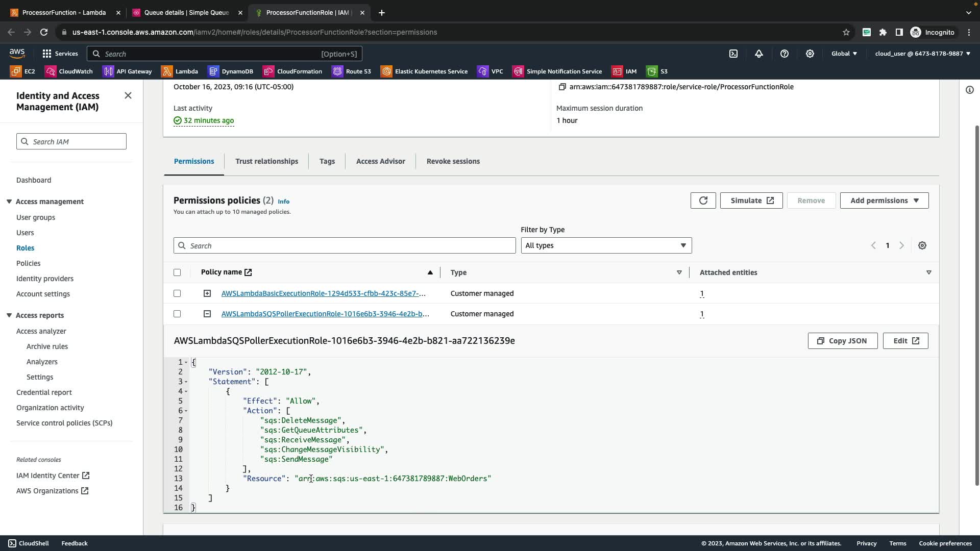Toggle the select all policies checkbox
Viewport: 980px width, 551px height.
point(177,272)
